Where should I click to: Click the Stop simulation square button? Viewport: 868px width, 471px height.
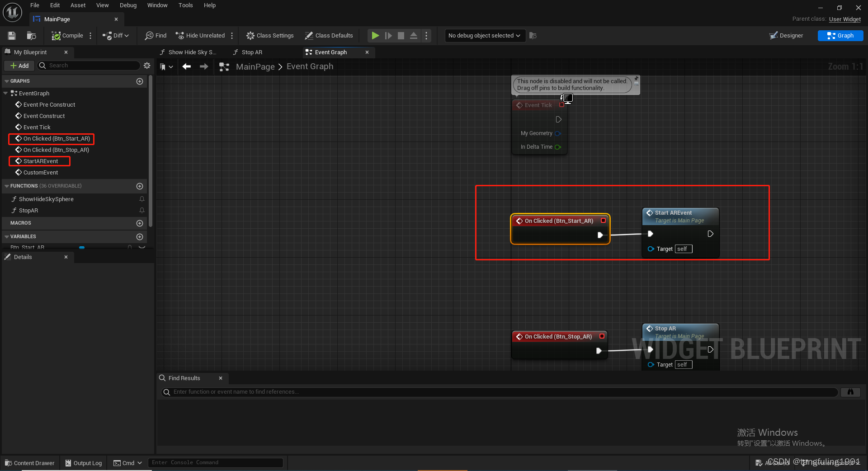pyautogui.click(x=401, y=36)
